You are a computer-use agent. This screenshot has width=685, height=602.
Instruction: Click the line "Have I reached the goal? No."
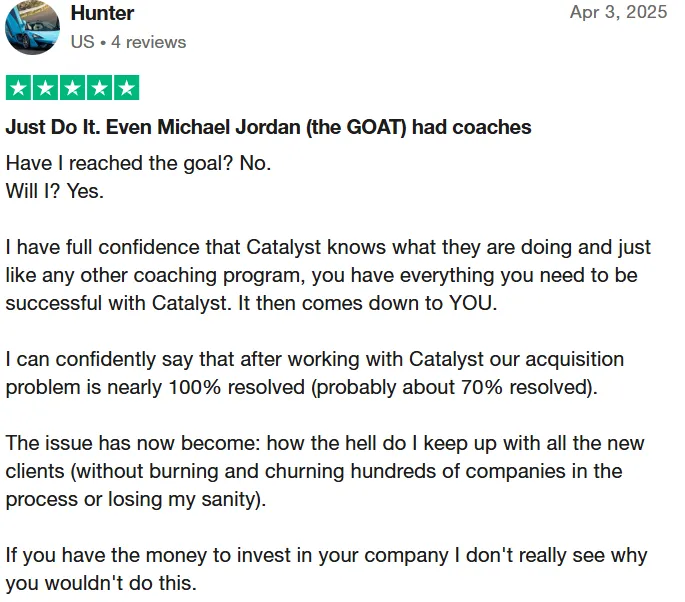(138, 164)
